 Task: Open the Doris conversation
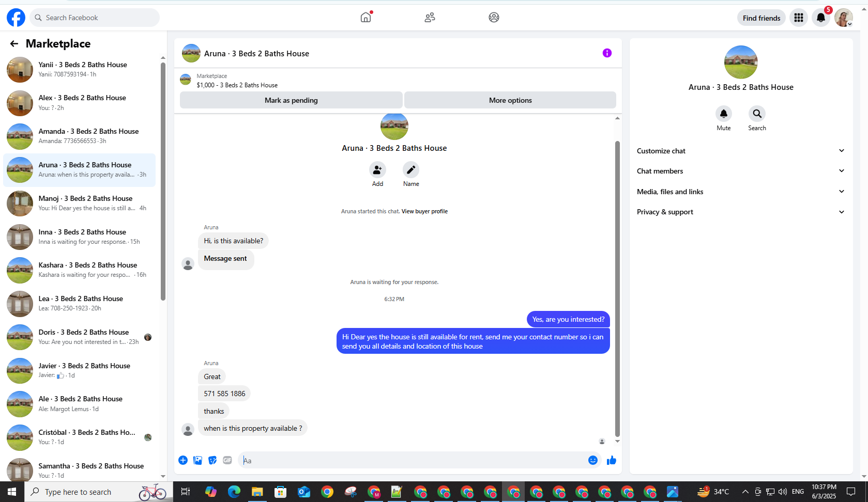pyautogui.click(x=80, y=337)
